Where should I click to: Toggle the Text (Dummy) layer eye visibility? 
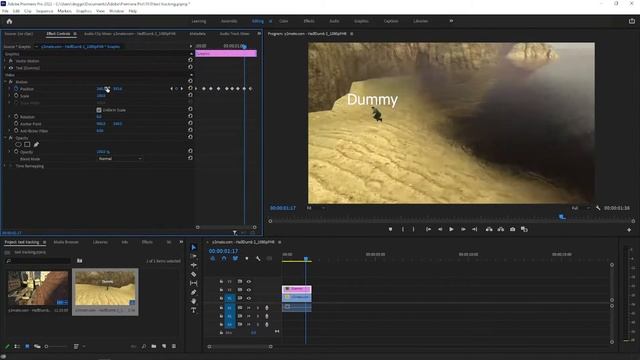coord(11,68)
